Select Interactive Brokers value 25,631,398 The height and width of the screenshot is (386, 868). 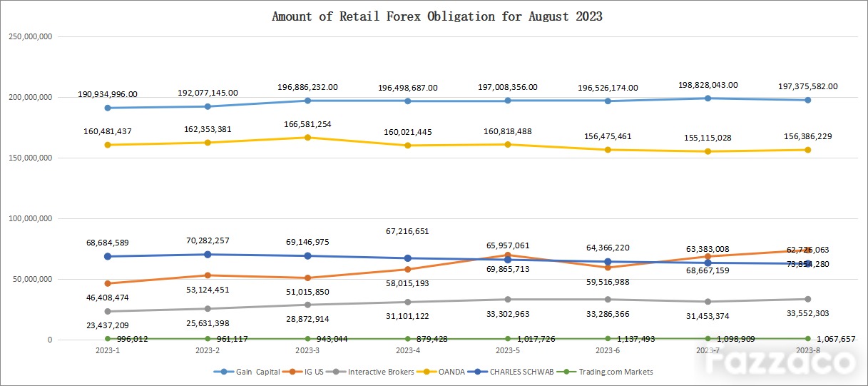208,323
